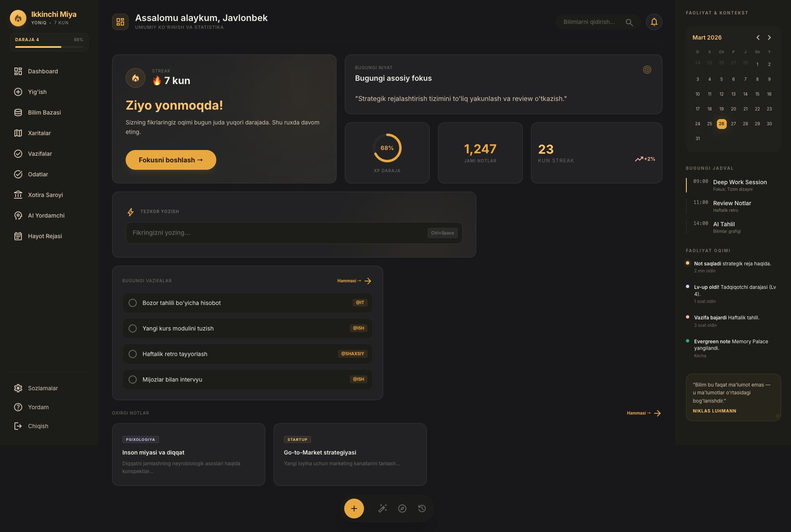791x532 pixels.
Task: Go to previous month in calendar
Action: (x=758, y=37)
